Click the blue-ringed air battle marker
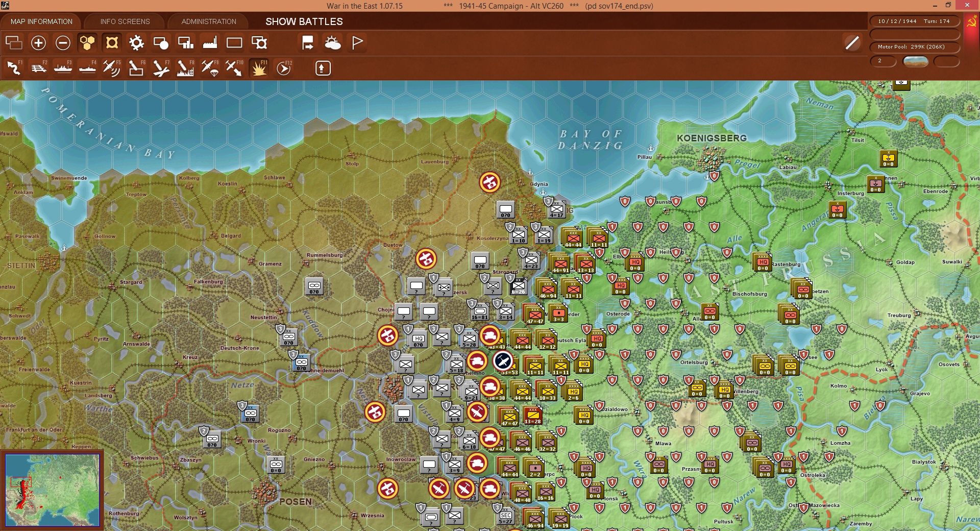 tap(503, 361)
